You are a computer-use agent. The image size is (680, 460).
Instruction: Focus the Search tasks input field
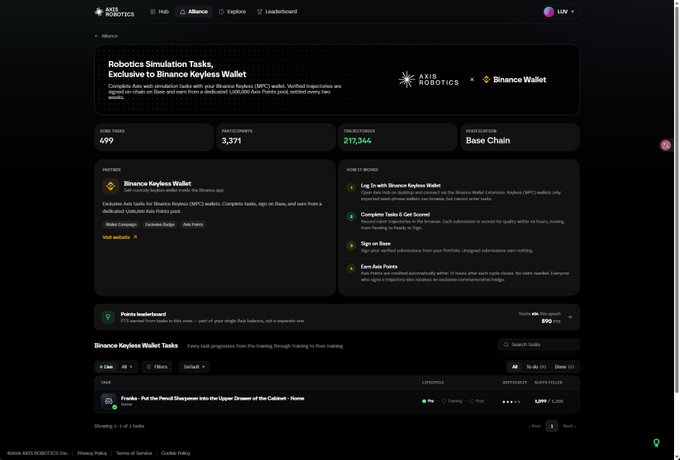coord(539,345)
